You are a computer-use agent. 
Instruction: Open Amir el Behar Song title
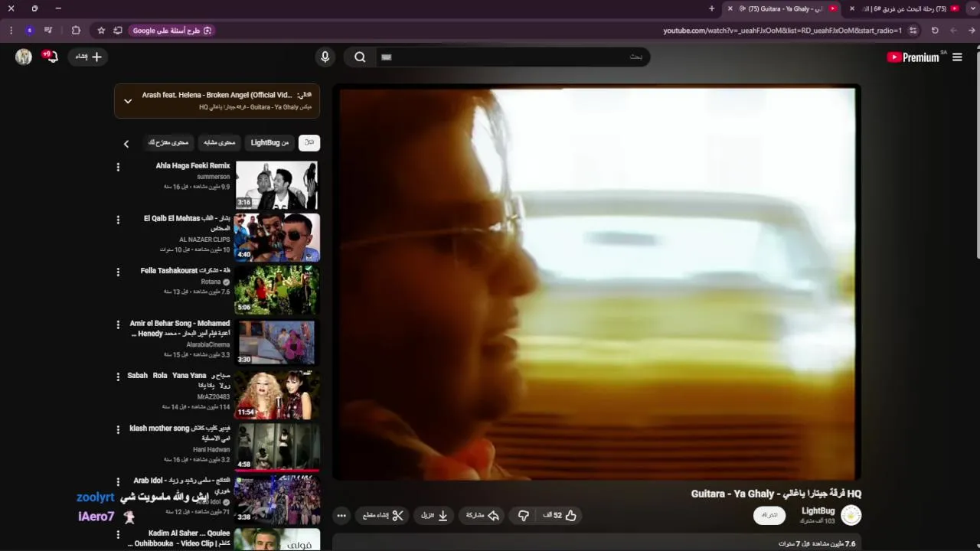(180, 328)
